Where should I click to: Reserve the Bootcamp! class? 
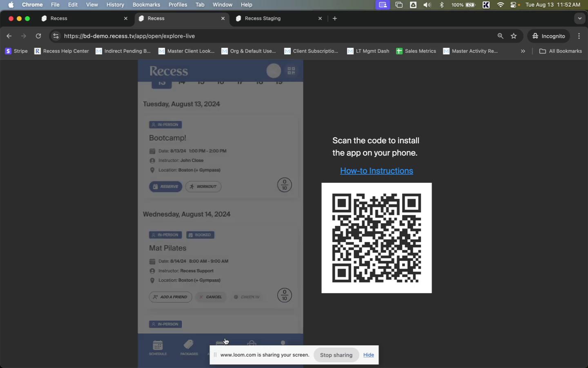click(166, 186)
